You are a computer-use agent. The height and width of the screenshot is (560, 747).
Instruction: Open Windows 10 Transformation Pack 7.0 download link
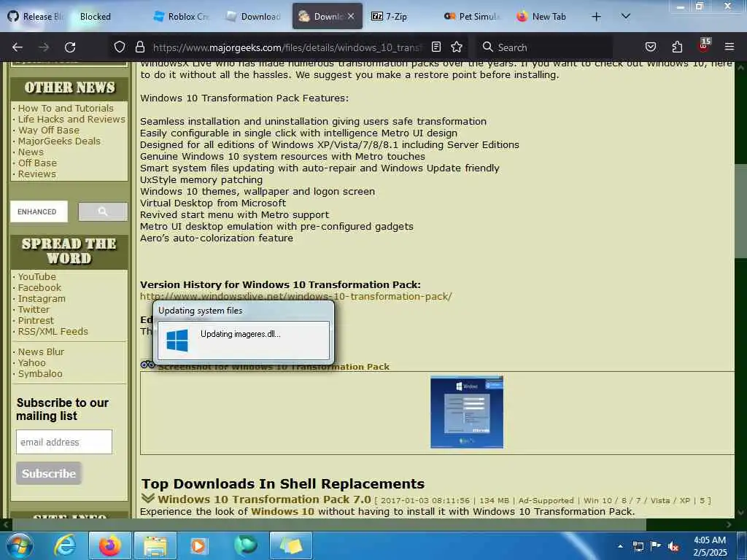point(264,499)
